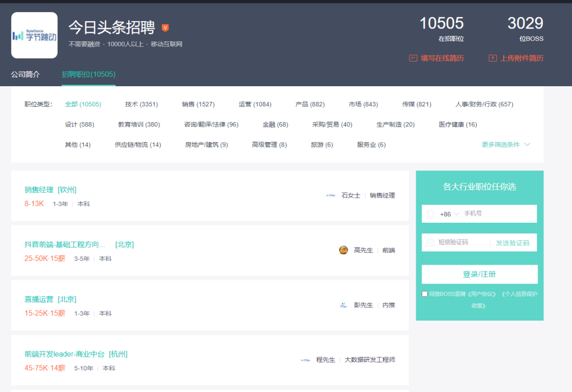This screenshot has width=572, height=392.
Task: Click 彭先生 recruiter avatar
Action: [x=343, y=305]
